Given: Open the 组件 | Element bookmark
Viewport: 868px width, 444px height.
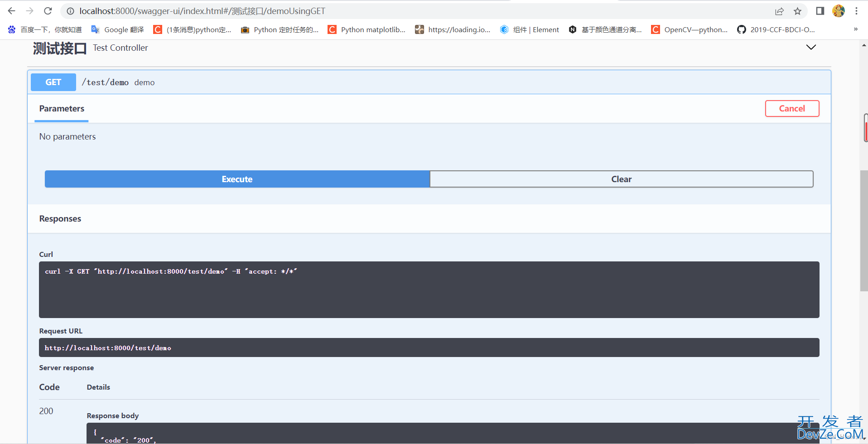Looking at the screenshot, I should point(529,29).
